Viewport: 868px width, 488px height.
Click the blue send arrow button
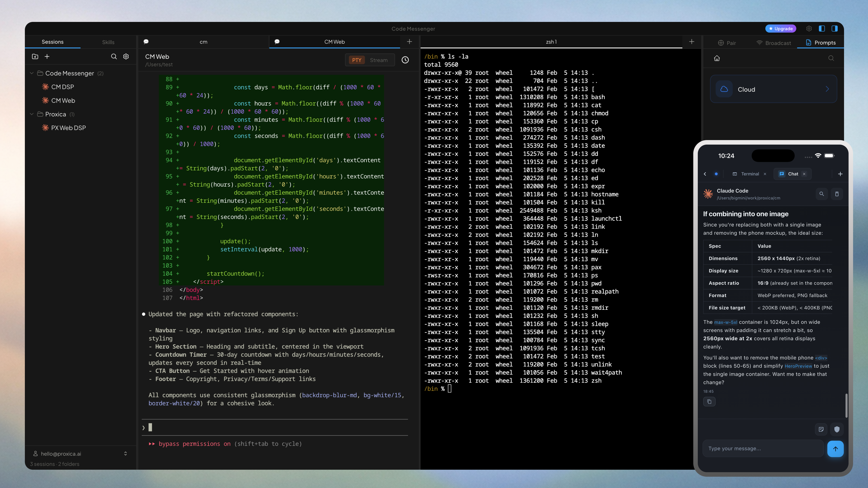tap(835, 449)
